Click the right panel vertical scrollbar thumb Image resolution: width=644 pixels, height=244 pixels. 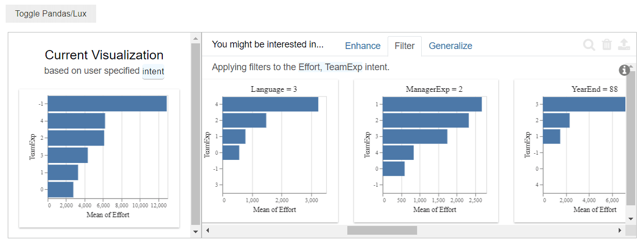[630, 139]
